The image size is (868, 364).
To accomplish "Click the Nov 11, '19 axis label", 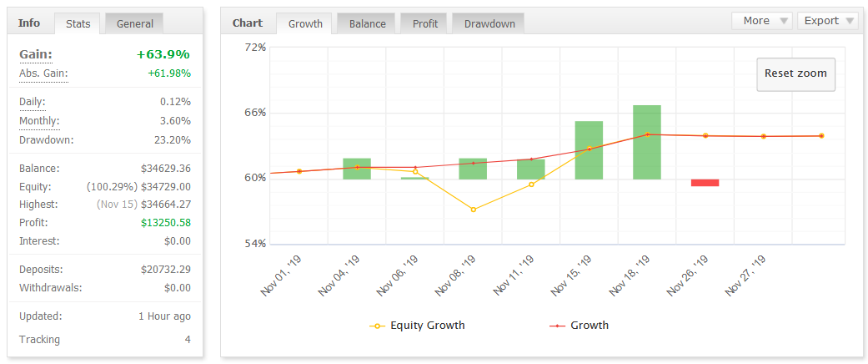I will (514, 276).
